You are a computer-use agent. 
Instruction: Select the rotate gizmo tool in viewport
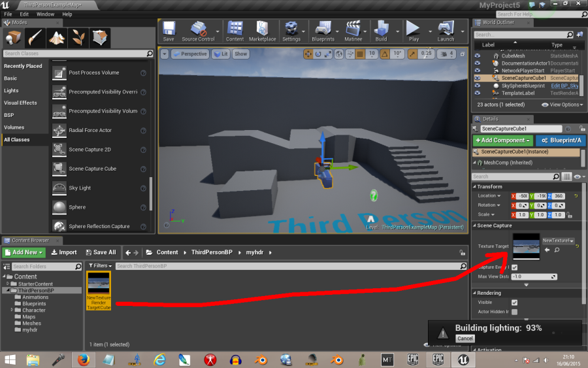[x=318, y=54]
